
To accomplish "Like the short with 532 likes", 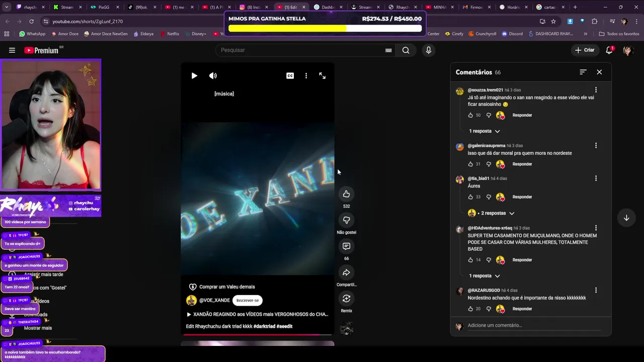I will [x=346, y=194].
